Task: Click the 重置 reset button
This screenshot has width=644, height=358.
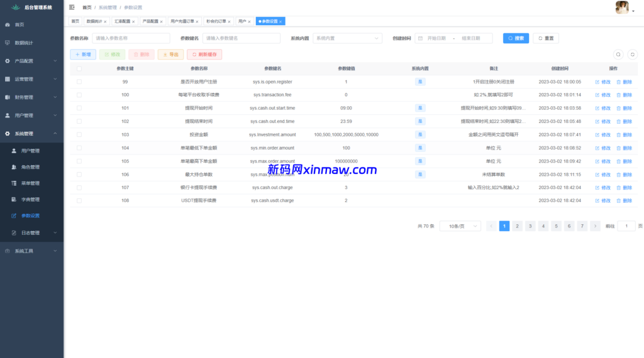Action: [x=546, y=38]
